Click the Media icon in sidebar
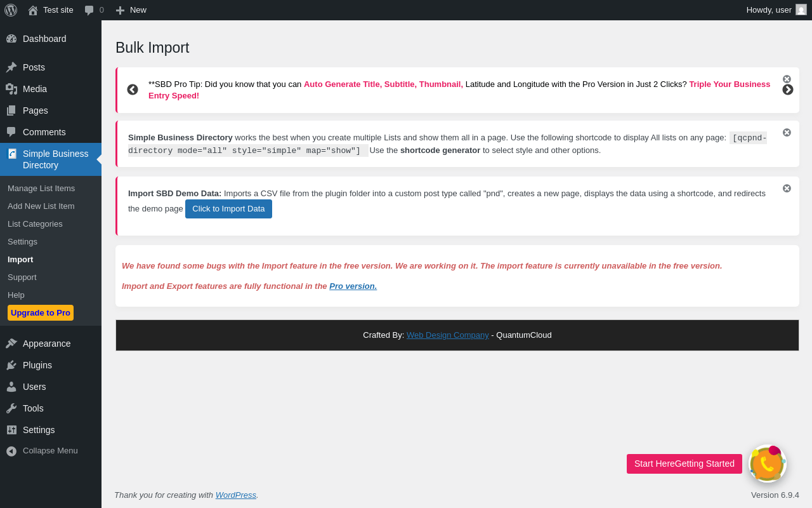 [11, 89]
